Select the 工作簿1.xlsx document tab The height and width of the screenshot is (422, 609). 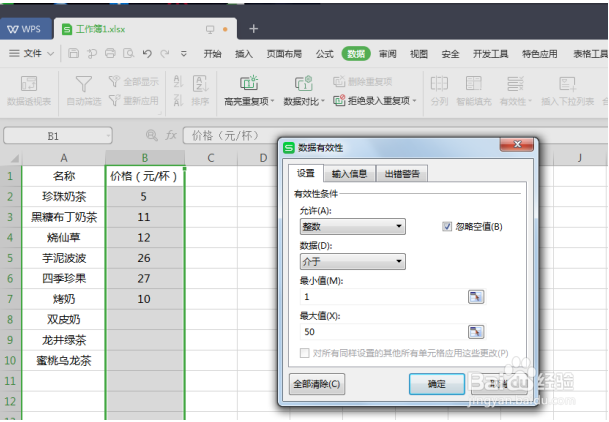point(145,29)
